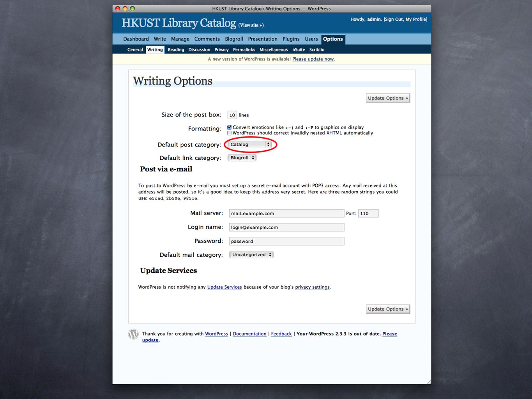Viewport: 532px width, 399px height.
Task: Switch to Reading options subtab
Action: [176, 49]
